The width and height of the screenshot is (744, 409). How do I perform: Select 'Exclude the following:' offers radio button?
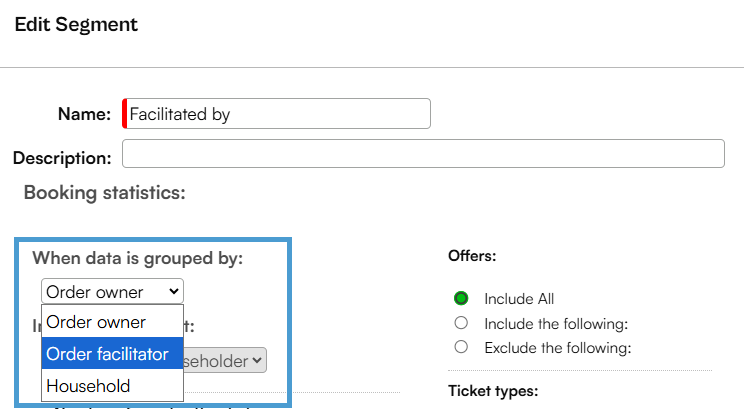461,347
